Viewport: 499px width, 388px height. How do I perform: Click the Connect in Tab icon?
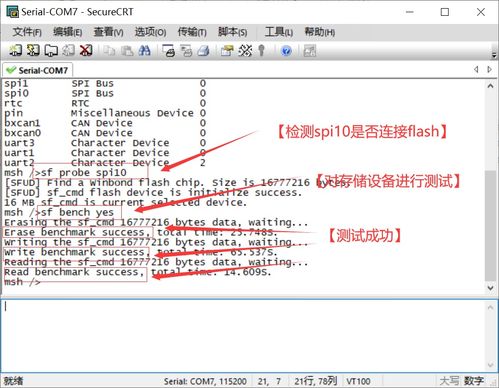point(51,50)
